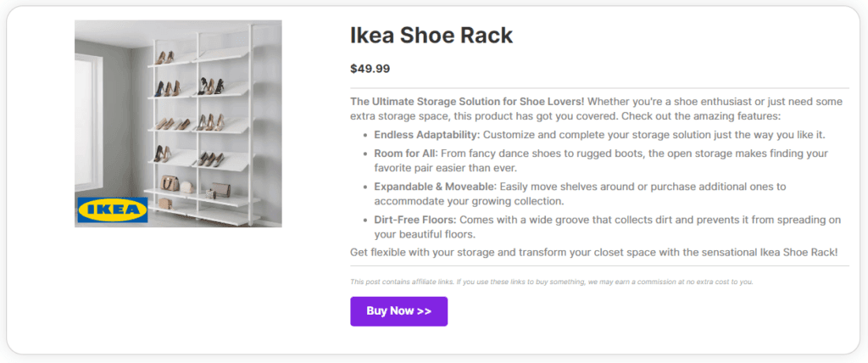Click the IKEA logo badge on image
This screenshot has width=868, height=363.
(113, 209)
